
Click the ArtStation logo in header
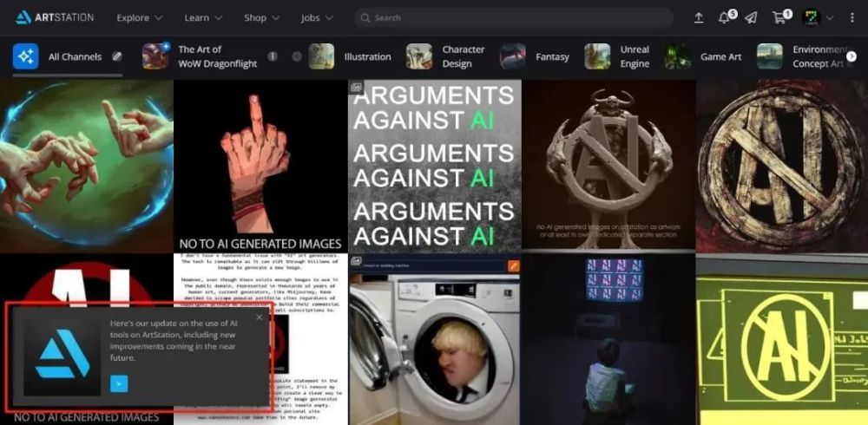[x=54, y=17]
